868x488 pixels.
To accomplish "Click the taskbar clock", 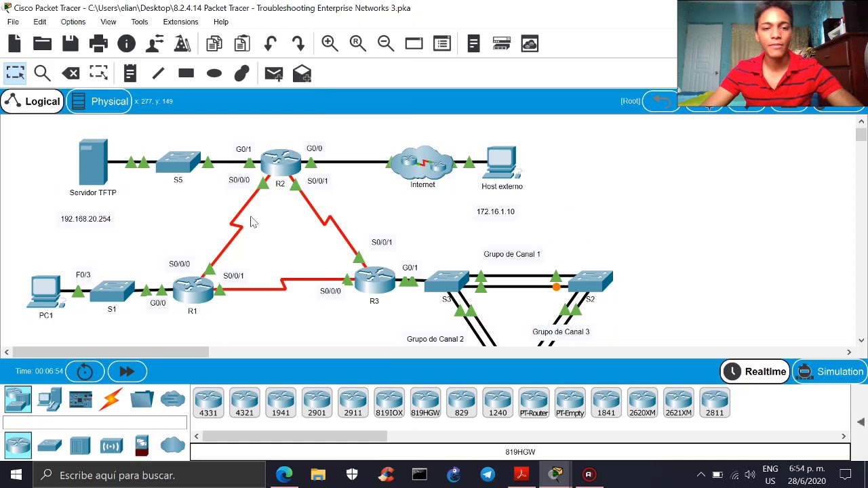I will pos(806,474).
